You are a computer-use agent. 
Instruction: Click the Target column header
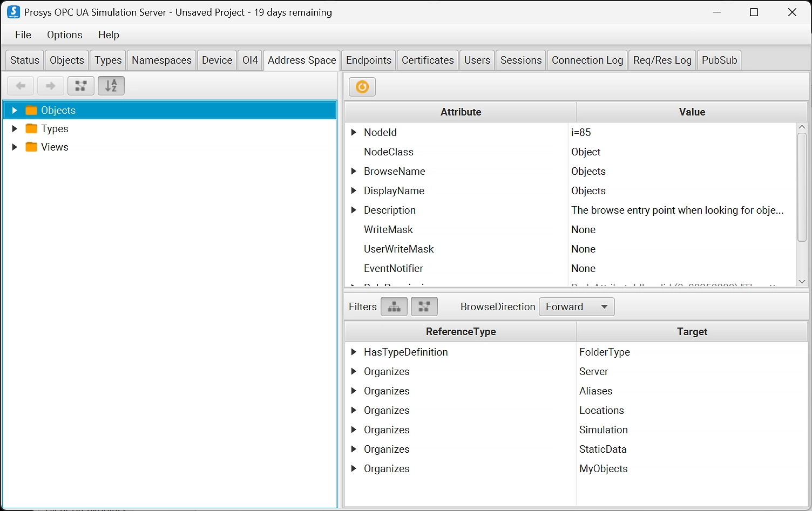coord(692,331)
